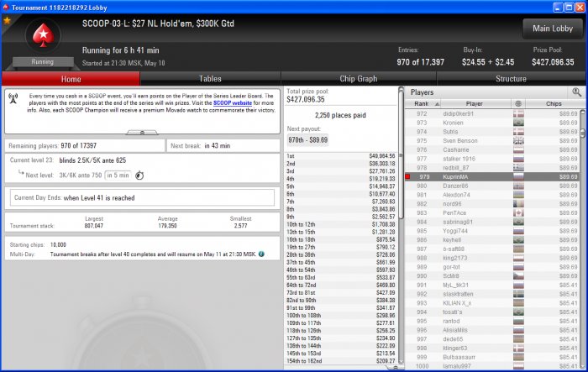This screenshot has height=372, width=588.
Task: Click the broadcast antenna icon in announcement box
Action: tap(13, 98)
